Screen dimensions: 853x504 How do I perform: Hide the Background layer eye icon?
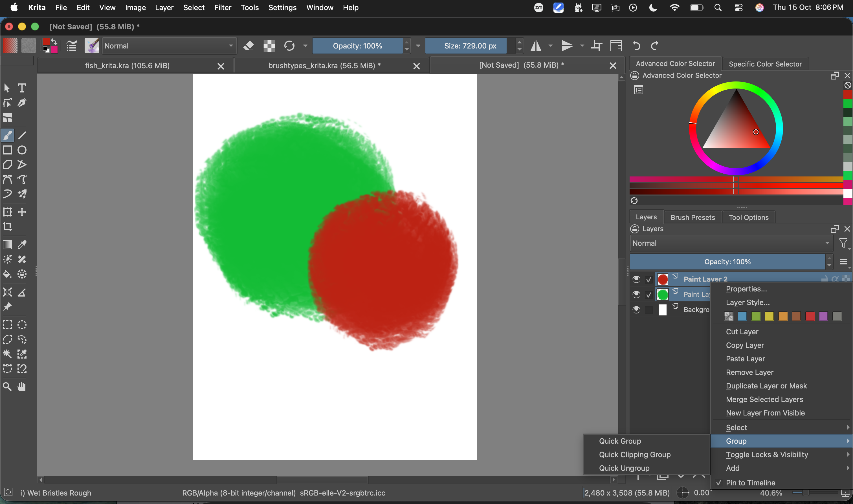[x=636, y=310]
